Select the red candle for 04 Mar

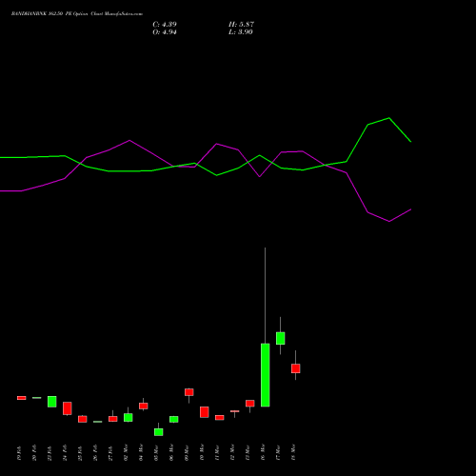click(144, 406)
